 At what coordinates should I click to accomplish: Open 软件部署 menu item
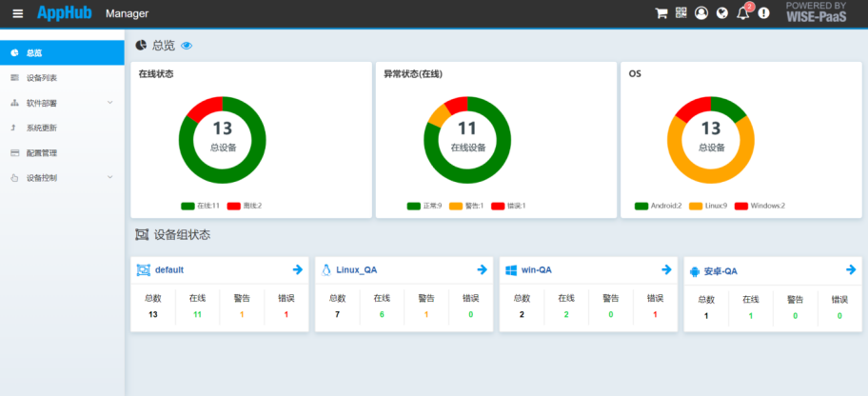pos(62,103)
